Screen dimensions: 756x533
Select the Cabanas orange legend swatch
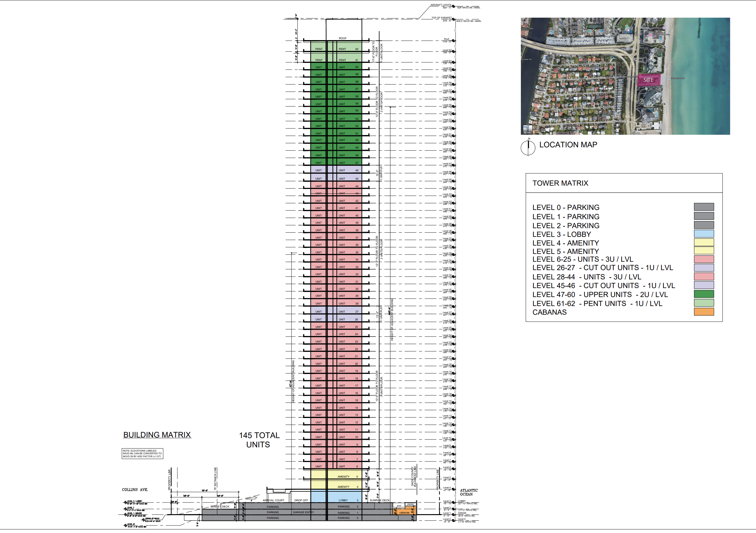click(704, 312)
